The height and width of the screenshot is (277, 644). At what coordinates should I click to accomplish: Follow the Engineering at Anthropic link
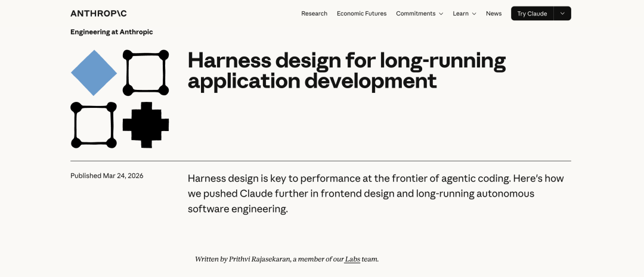[x=112, y=32]
